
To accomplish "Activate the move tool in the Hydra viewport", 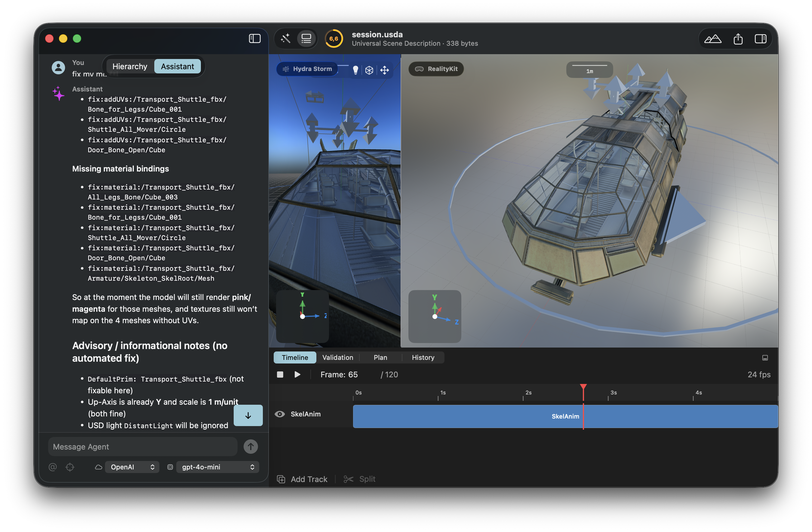I will pos(385,70).
